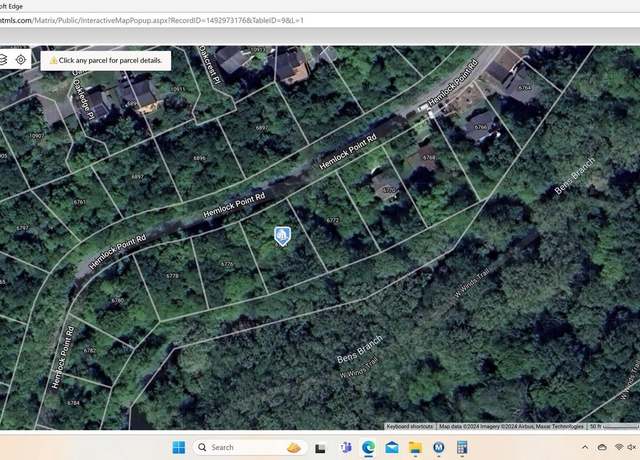640x460 pixels.
Task: Select parcel labeled 6776
Action: tap(227, 264)
